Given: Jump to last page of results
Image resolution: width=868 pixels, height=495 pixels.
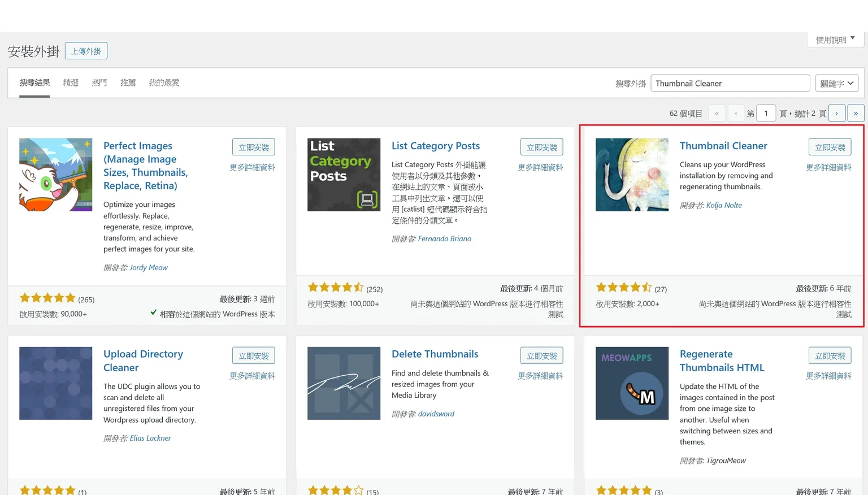Looking at the screenshot, I should click(856, 114).
